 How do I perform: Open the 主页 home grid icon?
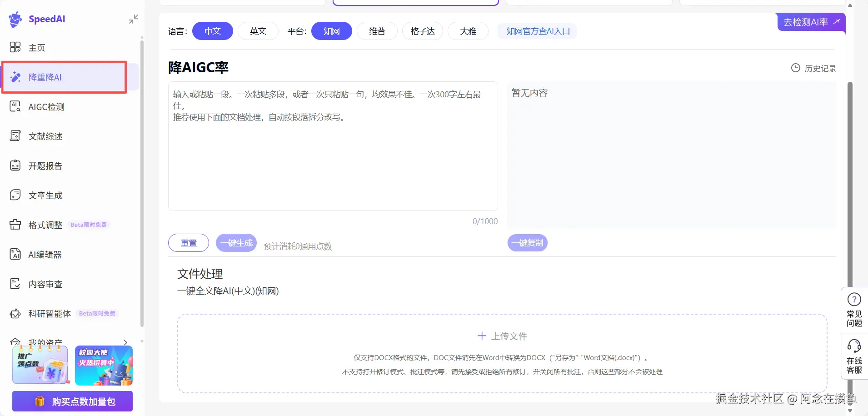15,47
